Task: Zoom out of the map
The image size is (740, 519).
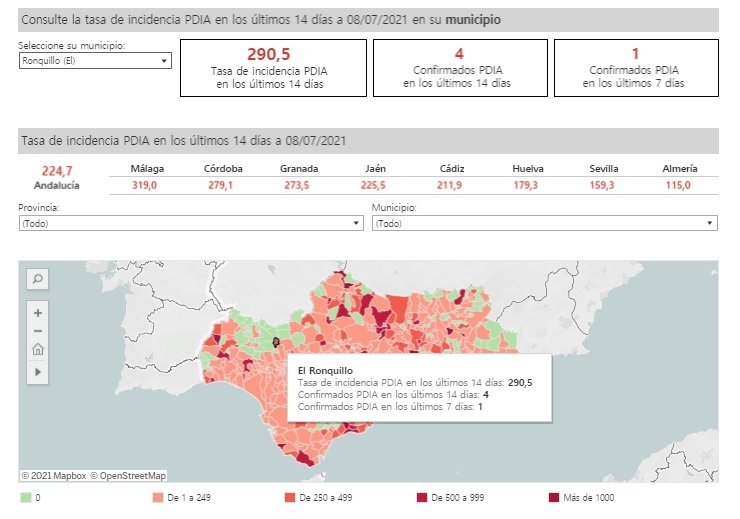Action: point(37,331)
